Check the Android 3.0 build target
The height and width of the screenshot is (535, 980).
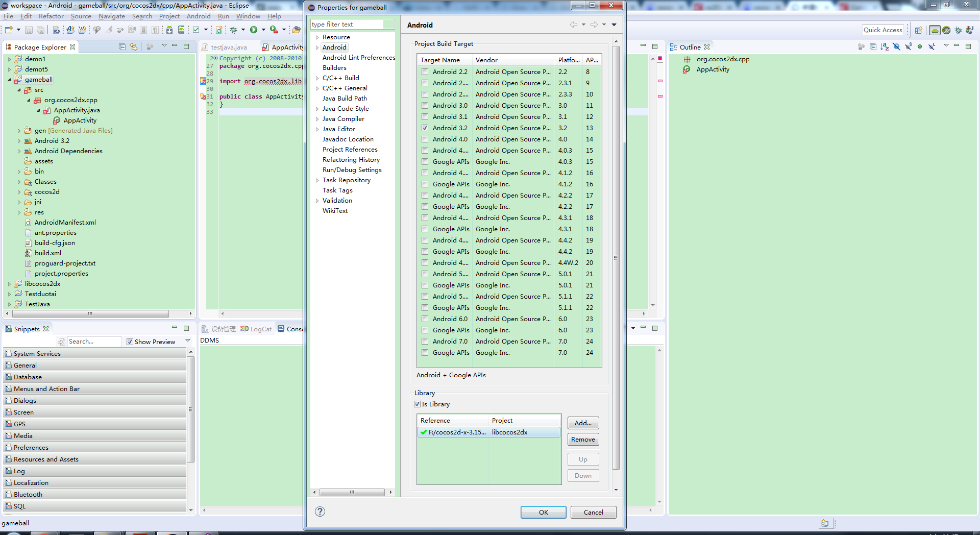pyautogui.click(x=425, y=106)
